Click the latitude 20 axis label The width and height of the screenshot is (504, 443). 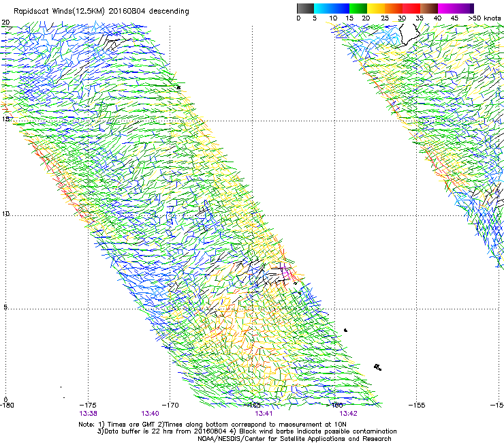coord(5,22)
